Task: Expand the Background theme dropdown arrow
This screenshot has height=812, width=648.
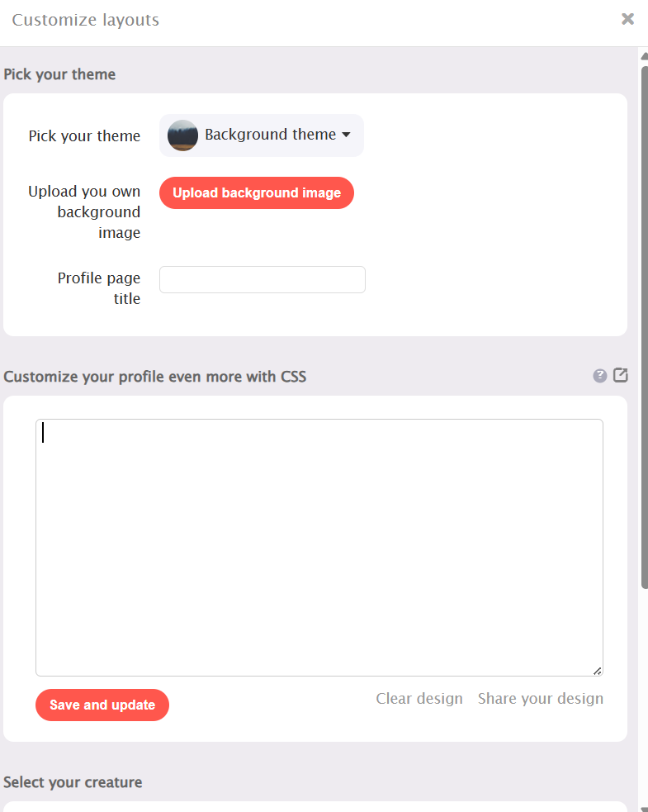Action: point(346,135)
